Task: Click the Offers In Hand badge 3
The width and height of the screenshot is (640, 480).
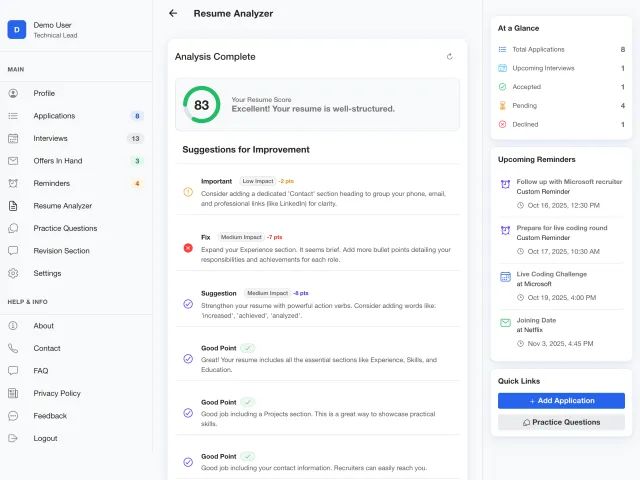Action: (137, 161)
